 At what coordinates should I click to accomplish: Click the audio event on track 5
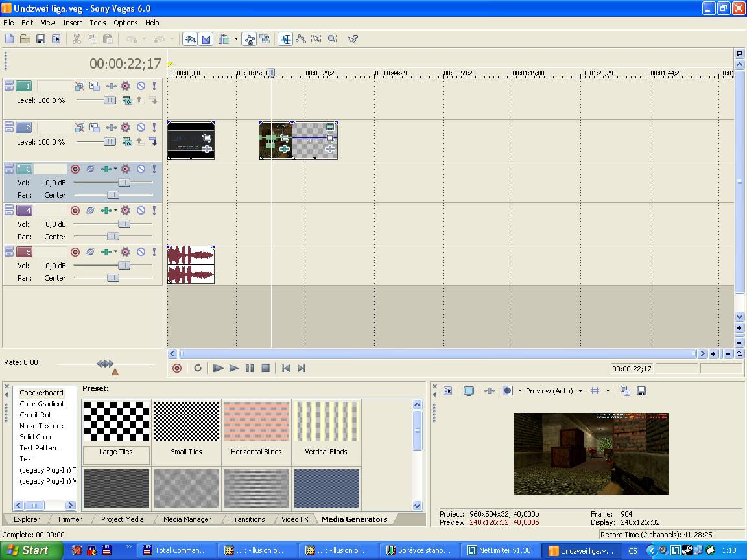click(191, 264)
